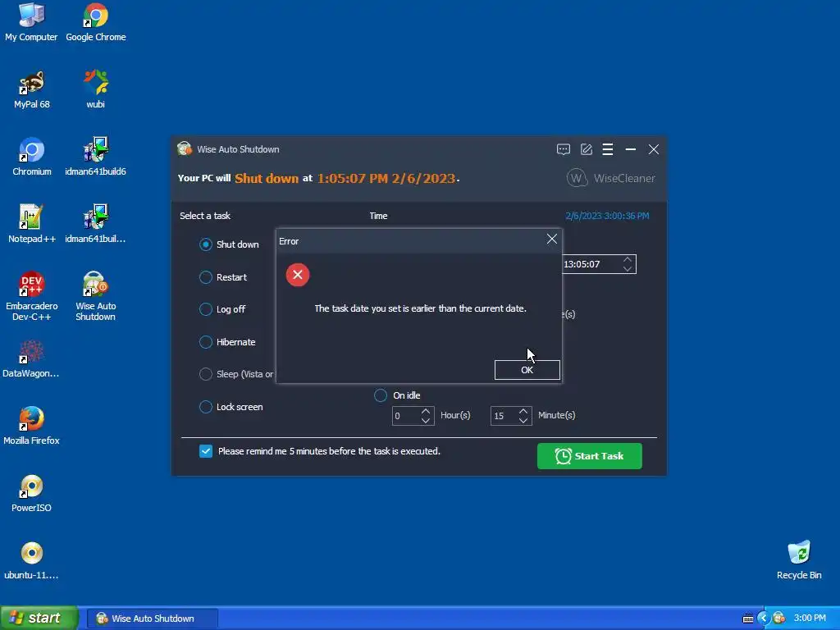This screenshot has width=840, height=630.
Task: Select truncated idman641buil... desktop icon
Action: pos(95,224)
